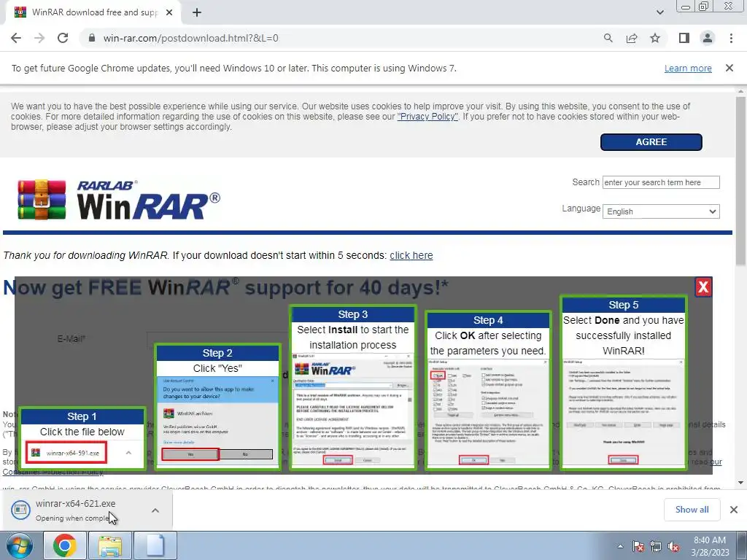Open a new tab
Viewport: 747px width, 560px height.
point(197,13)
